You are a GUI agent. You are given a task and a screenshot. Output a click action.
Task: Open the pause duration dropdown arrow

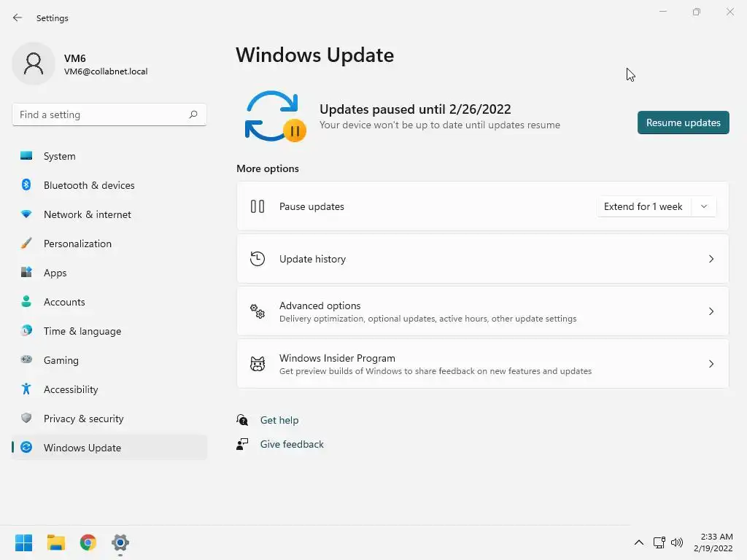[704, 206]
